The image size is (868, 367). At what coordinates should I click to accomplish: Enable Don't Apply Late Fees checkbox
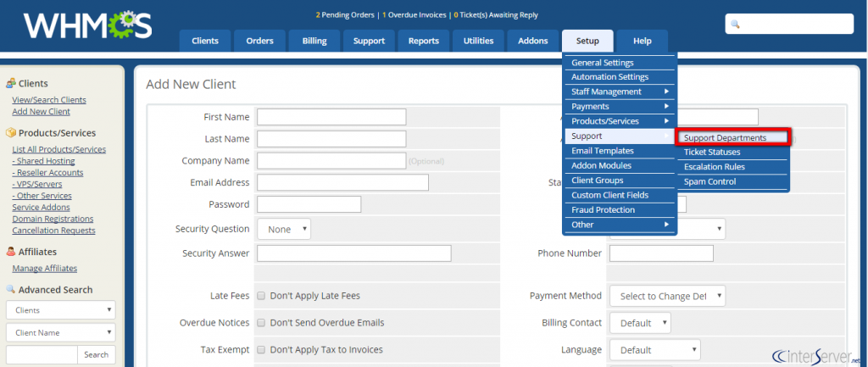261,296
